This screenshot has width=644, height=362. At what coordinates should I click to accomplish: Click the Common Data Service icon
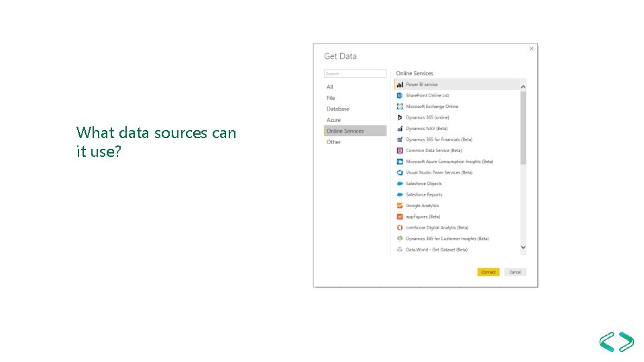click(x=400, y=151)
